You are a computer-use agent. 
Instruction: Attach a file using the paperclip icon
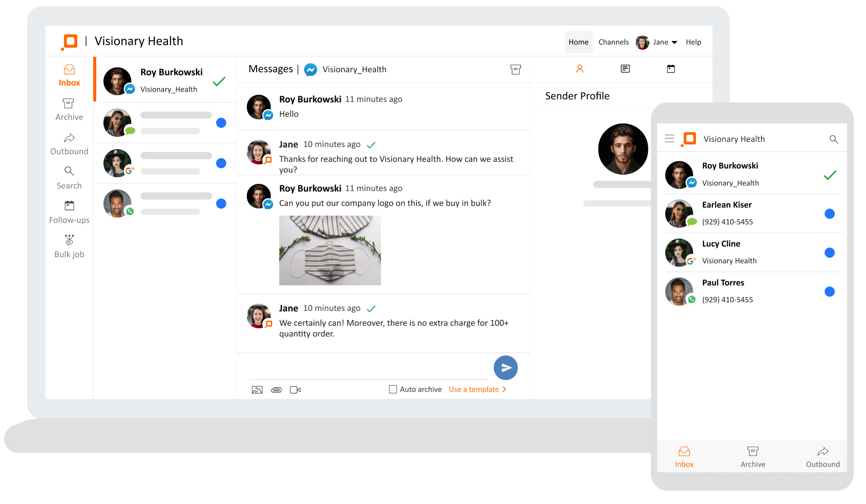pyautogui.click(x=276, y=389)
